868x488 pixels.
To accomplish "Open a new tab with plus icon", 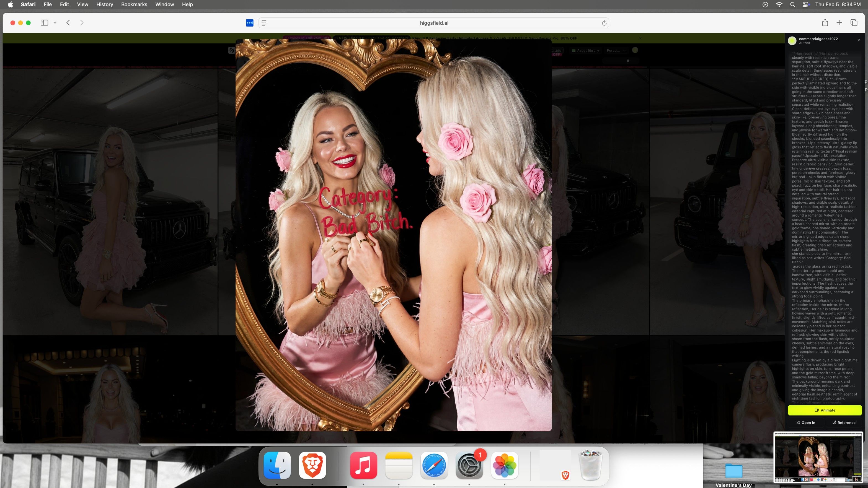I will [x=839, y=23].
